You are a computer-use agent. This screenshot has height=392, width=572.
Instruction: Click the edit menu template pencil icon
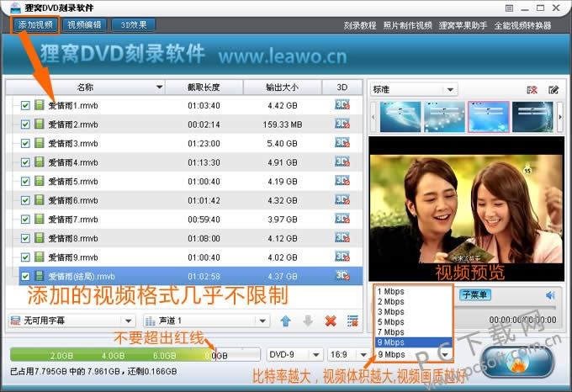553,89
